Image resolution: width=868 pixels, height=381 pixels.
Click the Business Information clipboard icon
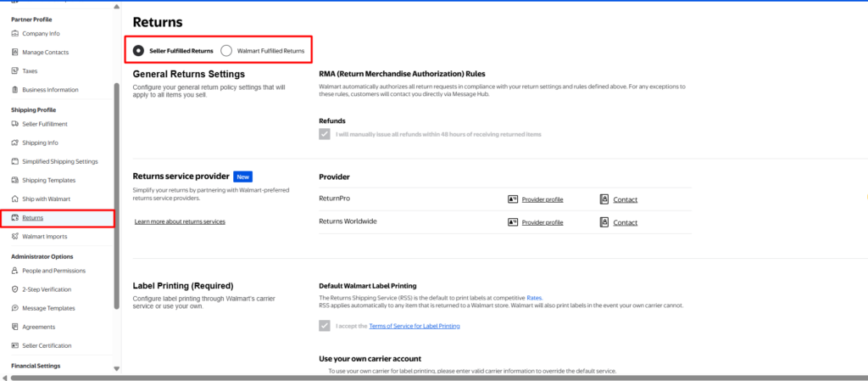tap(15, 90)
